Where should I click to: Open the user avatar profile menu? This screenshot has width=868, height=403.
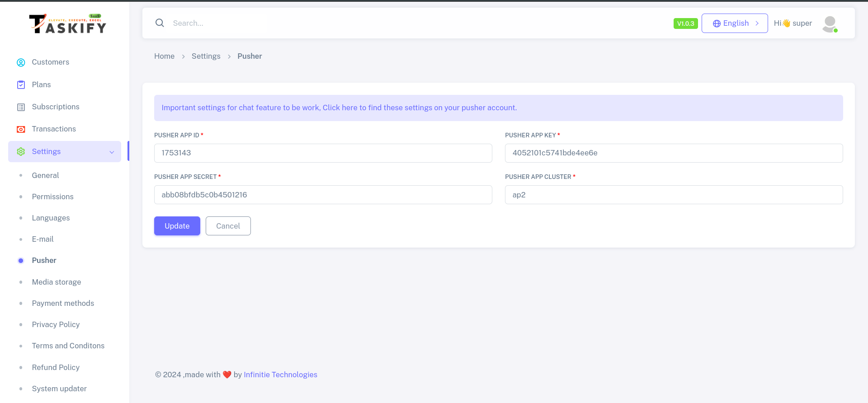point(830,23)
